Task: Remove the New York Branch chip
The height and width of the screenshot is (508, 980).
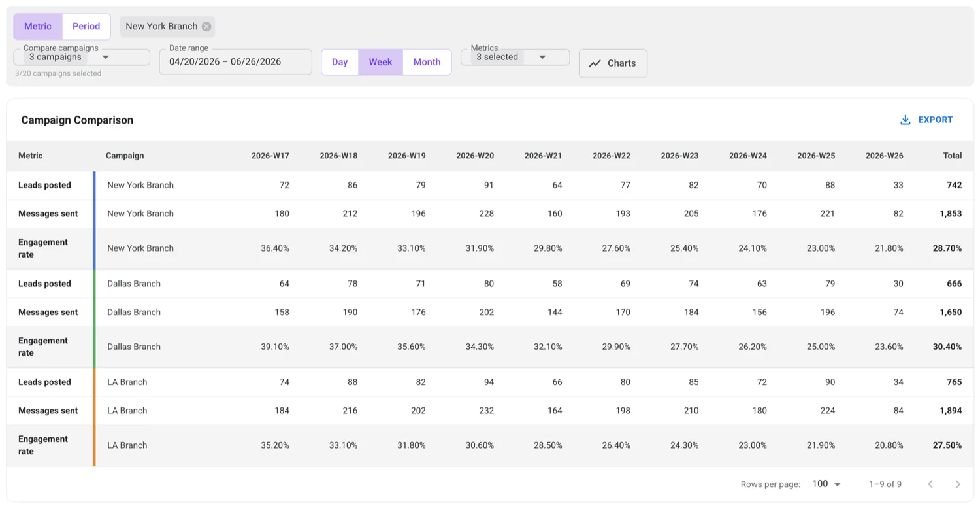Action: (206, 27)
